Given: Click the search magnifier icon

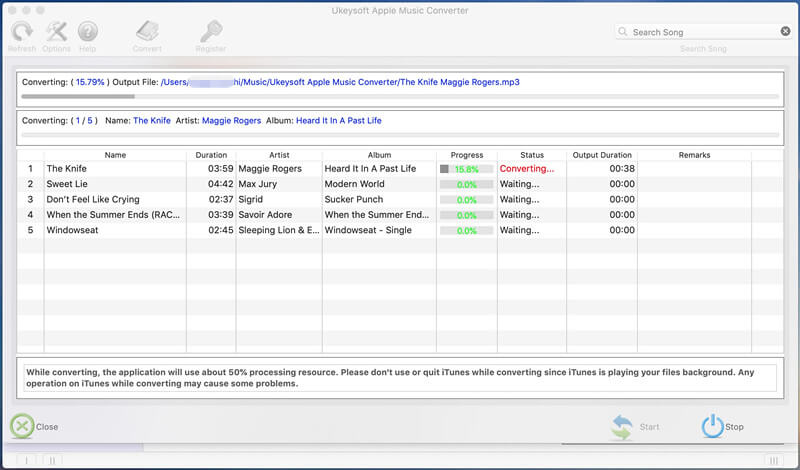Looking at the screenshot, I should click(x=622, y=32).
